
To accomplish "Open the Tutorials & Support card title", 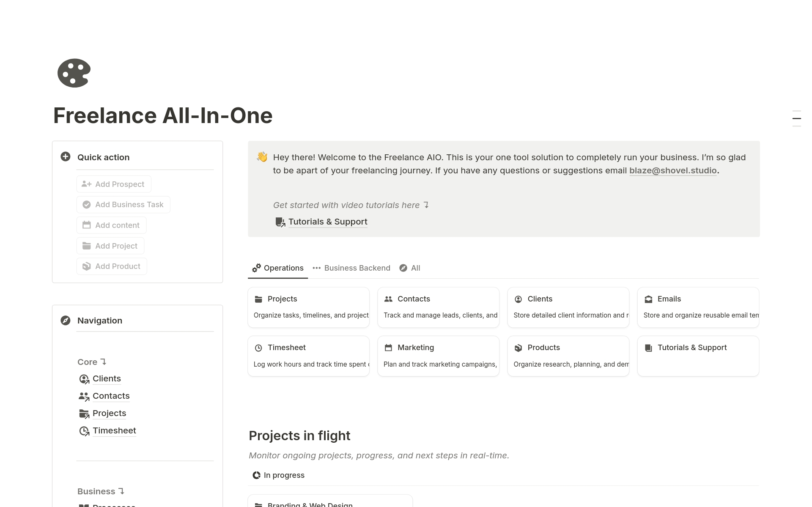I will click(x=692, y=348).
